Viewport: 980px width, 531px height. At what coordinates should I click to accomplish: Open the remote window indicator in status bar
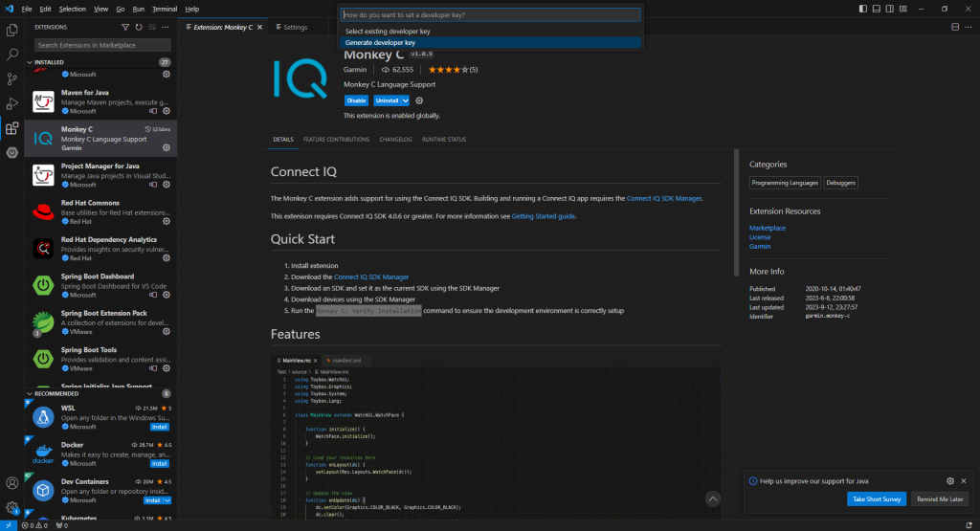[x=8, y=525]
